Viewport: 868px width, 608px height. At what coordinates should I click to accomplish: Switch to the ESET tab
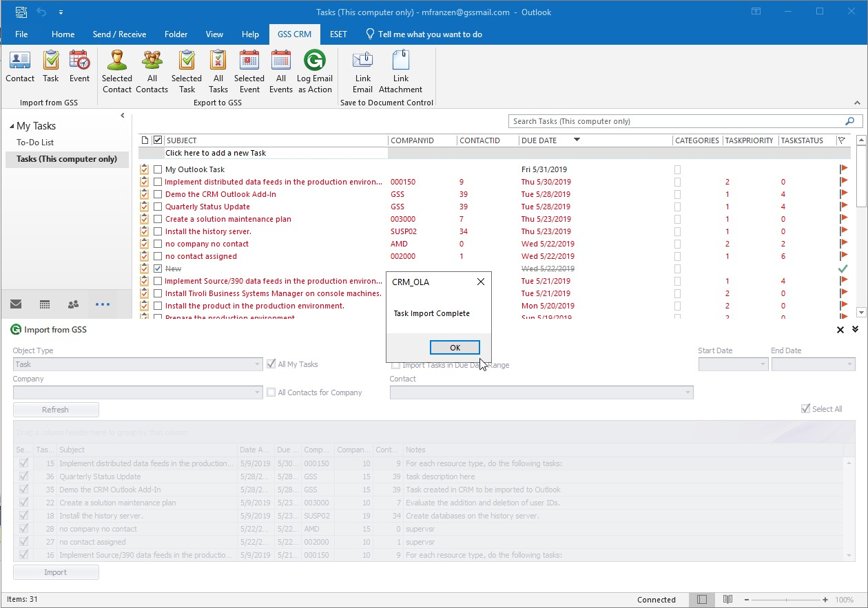(338, 34)
